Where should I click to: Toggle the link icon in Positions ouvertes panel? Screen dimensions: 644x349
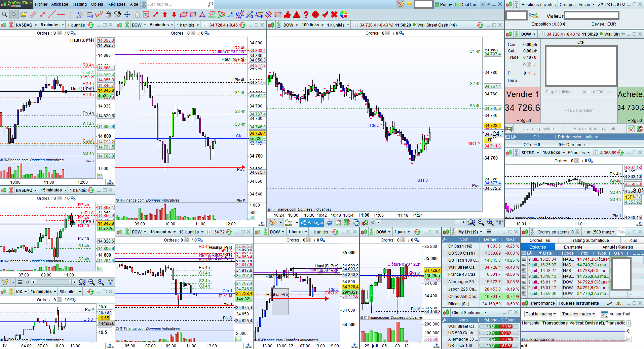tap(517, 4)
